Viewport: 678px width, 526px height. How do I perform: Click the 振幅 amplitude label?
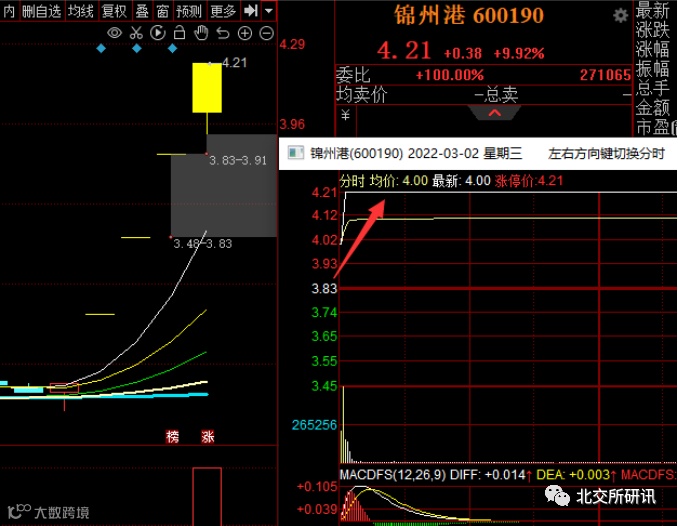(652, 68)
